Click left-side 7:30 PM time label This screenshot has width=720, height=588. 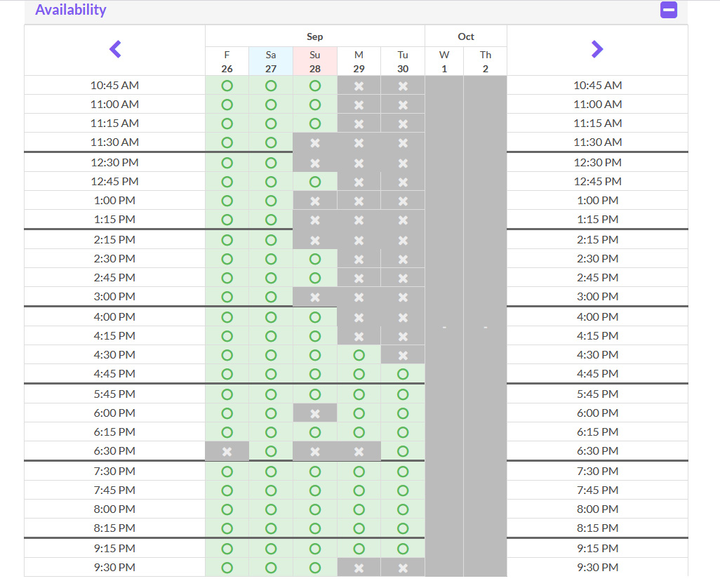point(115,471)
